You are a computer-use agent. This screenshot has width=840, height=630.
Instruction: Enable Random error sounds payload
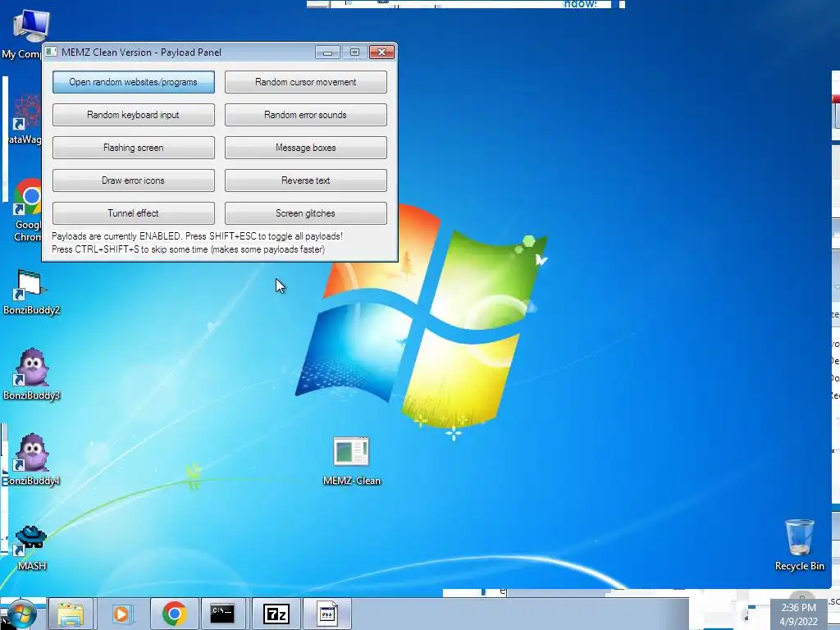click(x=305, y=115)
